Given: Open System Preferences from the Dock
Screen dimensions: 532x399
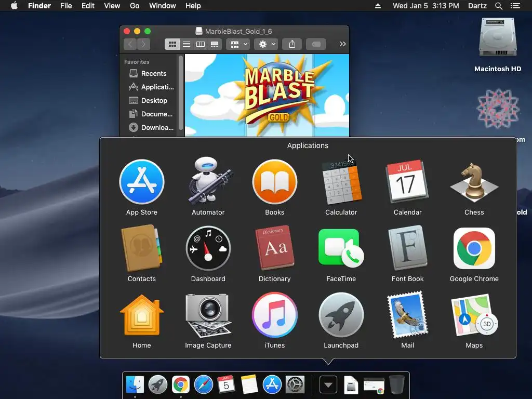Looking at the screenshot, I should pyautogui.click(x=295, y=384).
